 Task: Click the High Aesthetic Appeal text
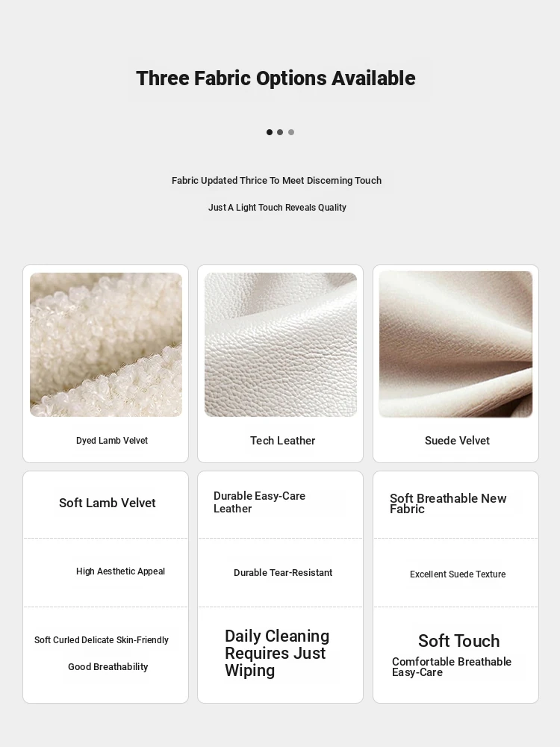[x=120, y=571]
